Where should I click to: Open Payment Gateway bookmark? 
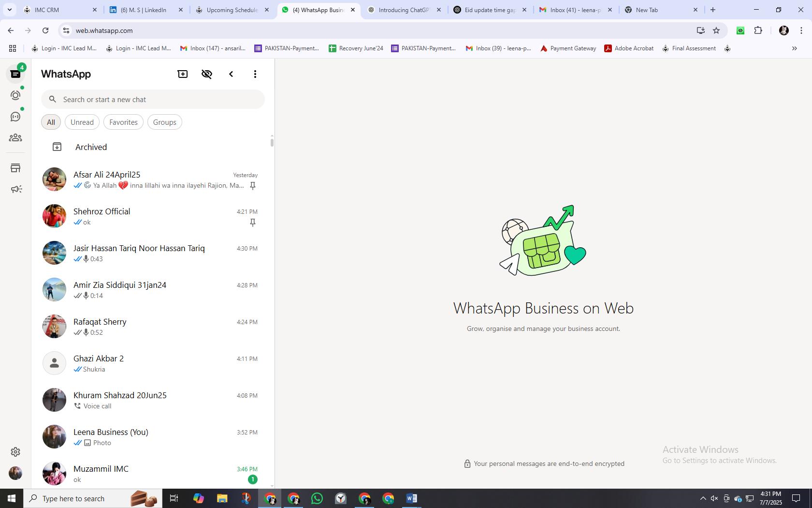pyautogui.click(x=568, y=48)
